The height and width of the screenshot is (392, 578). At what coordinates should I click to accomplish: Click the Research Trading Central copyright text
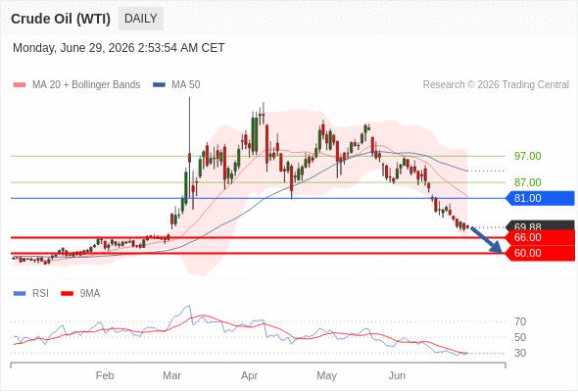496,85
